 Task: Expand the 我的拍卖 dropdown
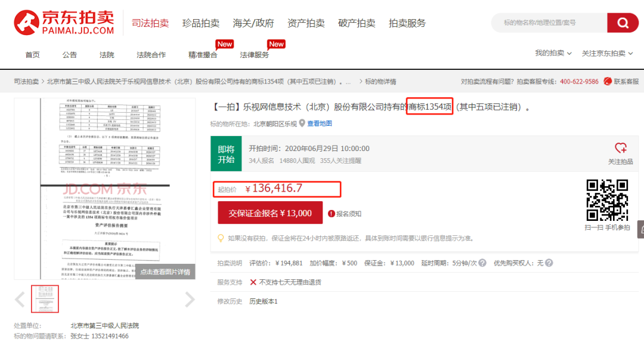click(x=553, y=53)
